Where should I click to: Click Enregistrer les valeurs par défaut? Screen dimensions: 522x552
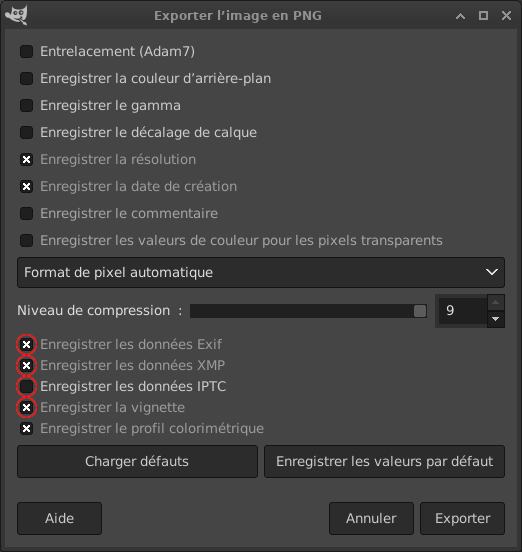click(384, 462)
